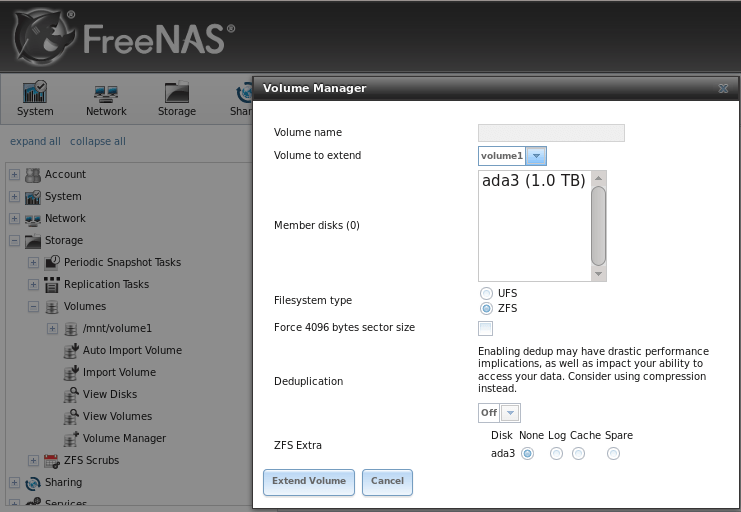Click the View Disks icon
This screenshot has height=512, width=741.
pos(71,394)
